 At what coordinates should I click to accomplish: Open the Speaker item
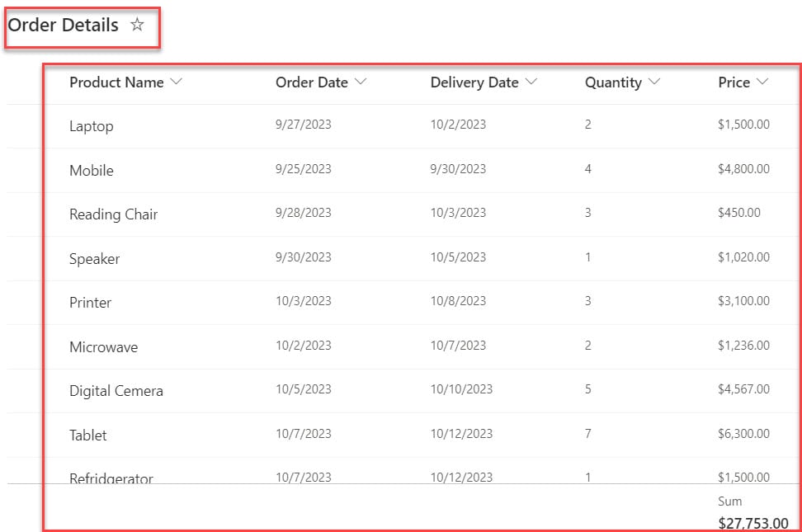pyautogui.click(x=95, y=259)
